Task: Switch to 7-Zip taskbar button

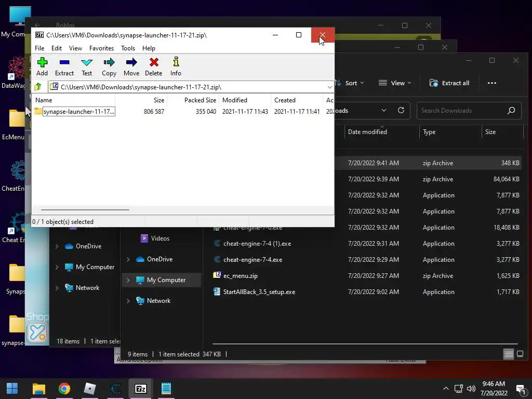Action: [x=140, y=388]
